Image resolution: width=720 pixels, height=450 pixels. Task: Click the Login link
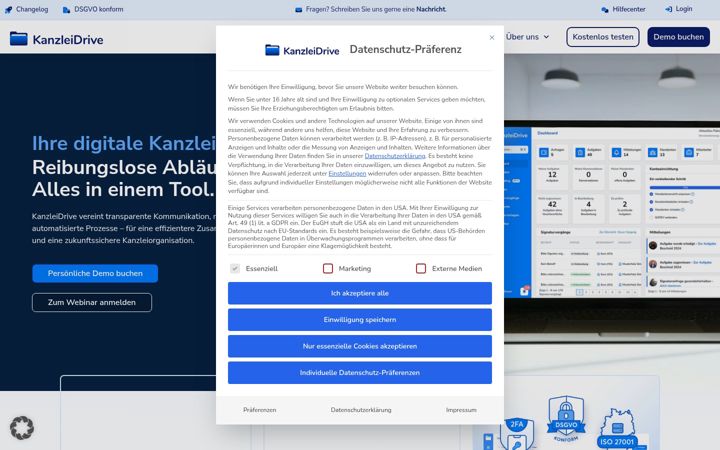(x=684, y=9)
